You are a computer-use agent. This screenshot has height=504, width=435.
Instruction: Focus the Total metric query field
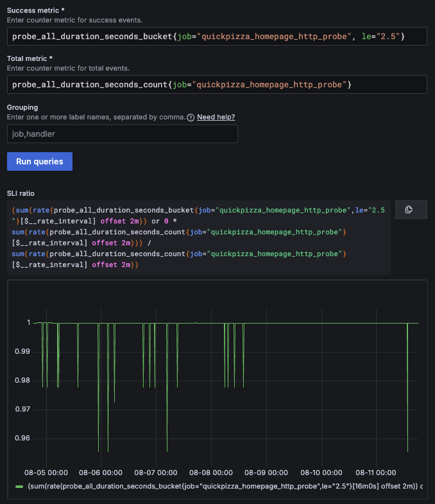[x=217, y=84]
